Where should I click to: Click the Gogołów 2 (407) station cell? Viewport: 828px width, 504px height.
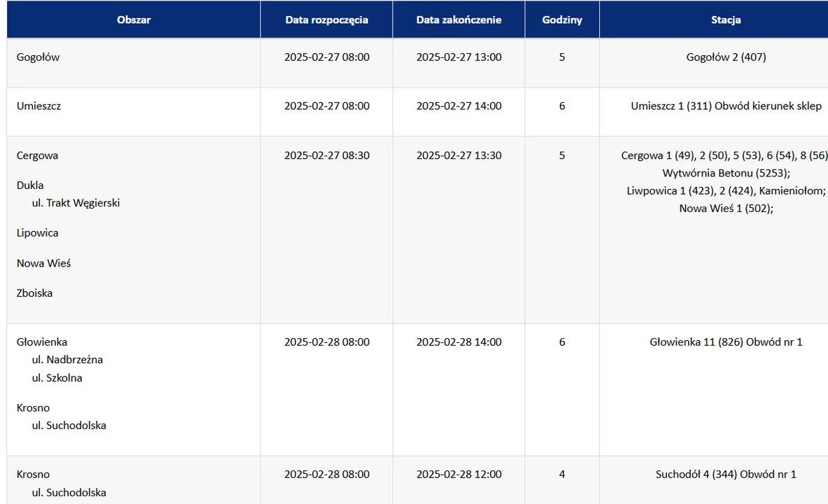tap(726, 57)
